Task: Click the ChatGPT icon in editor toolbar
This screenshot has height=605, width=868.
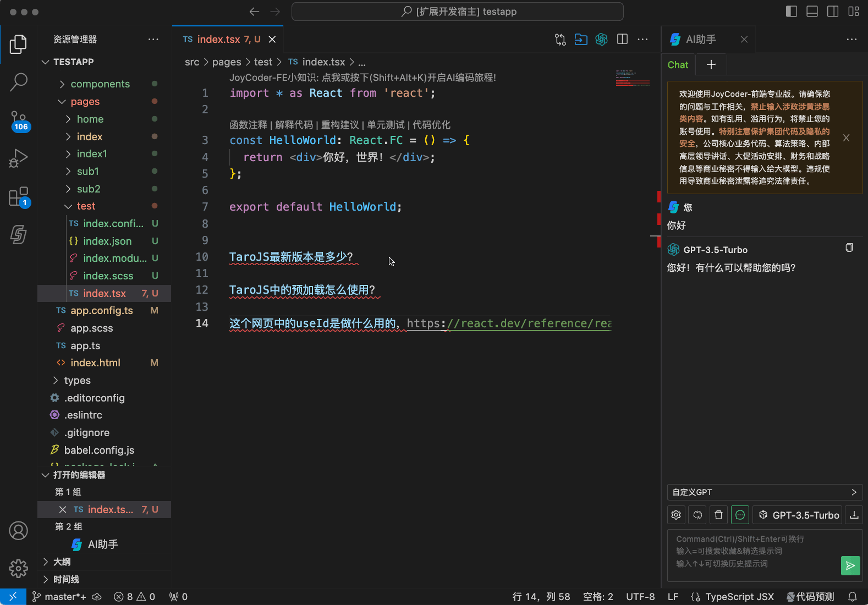Action: click(x=601, y=40)
